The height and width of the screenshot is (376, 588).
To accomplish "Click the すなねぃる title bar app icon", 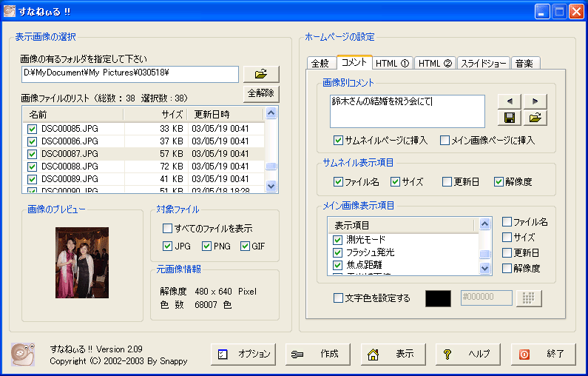I will [x=10, y=11].
